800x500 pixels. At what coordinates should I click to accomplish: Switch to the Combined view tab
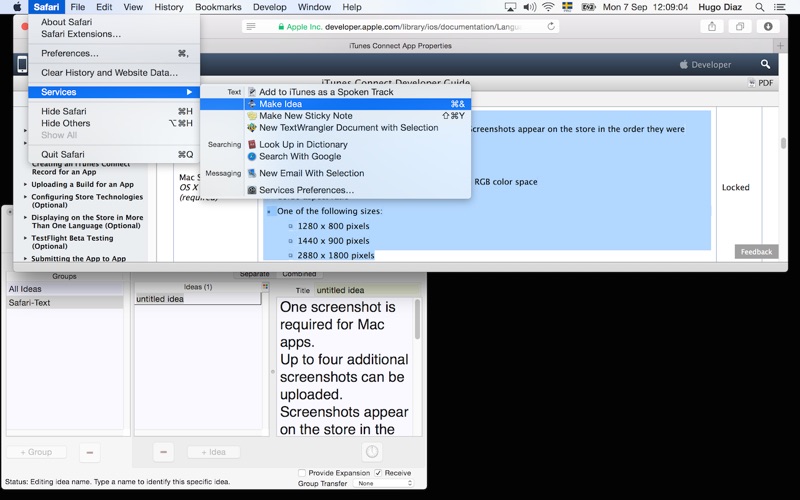coord(299,274)
